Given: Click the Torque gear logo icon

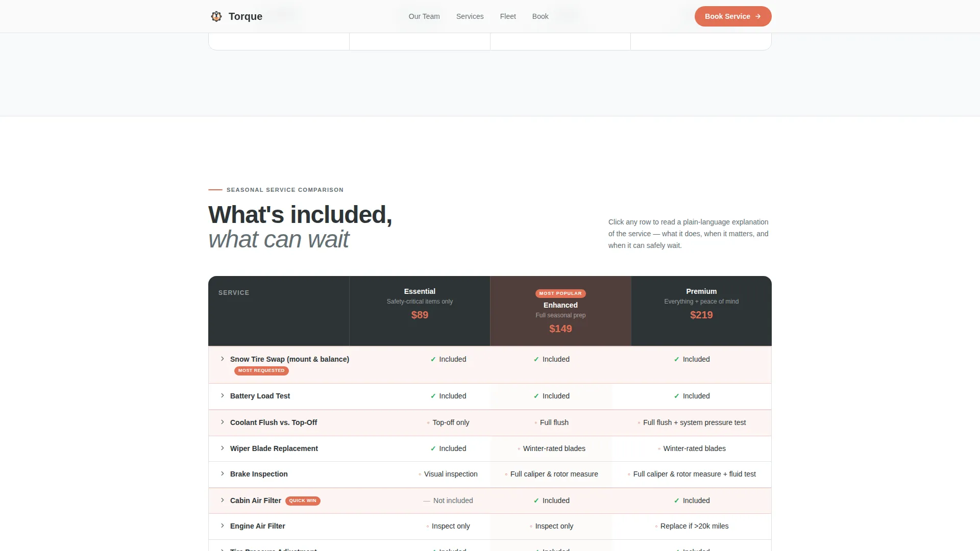Looking at the screenshot, I should pos(216,16).
